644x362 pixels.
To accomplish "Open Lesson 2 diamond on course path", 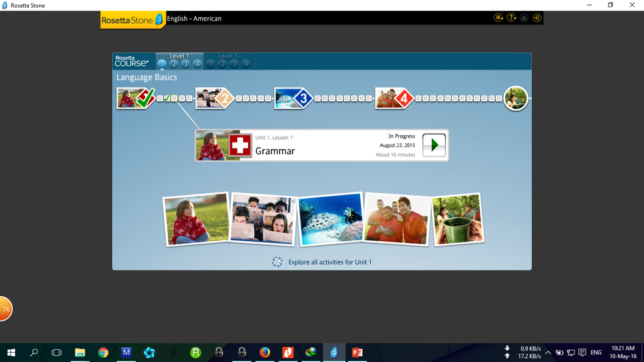I will click(215, 98).
